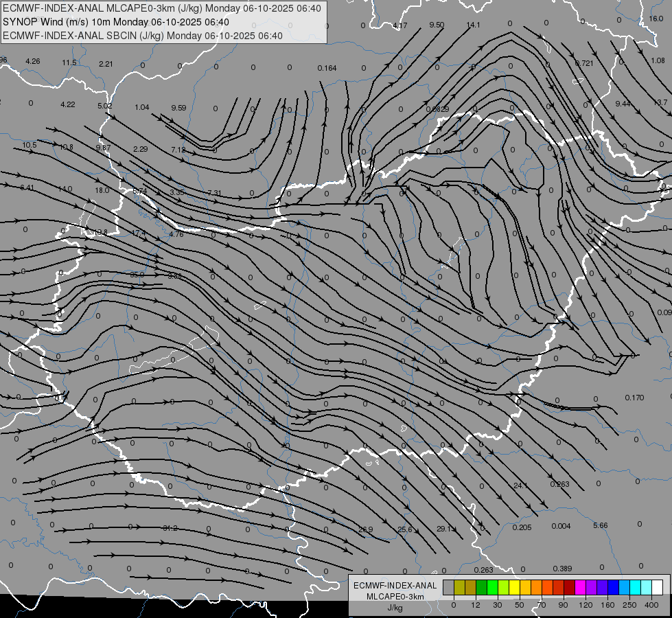Select the 5.66 grid value
This screenshot has height=618, width=672.
point(601,525)
